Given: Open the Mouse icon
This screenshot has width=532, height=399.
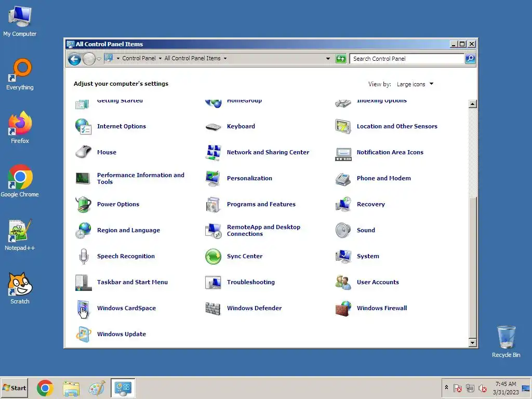Looking at the screenshot, I should (x=83, y=152).
